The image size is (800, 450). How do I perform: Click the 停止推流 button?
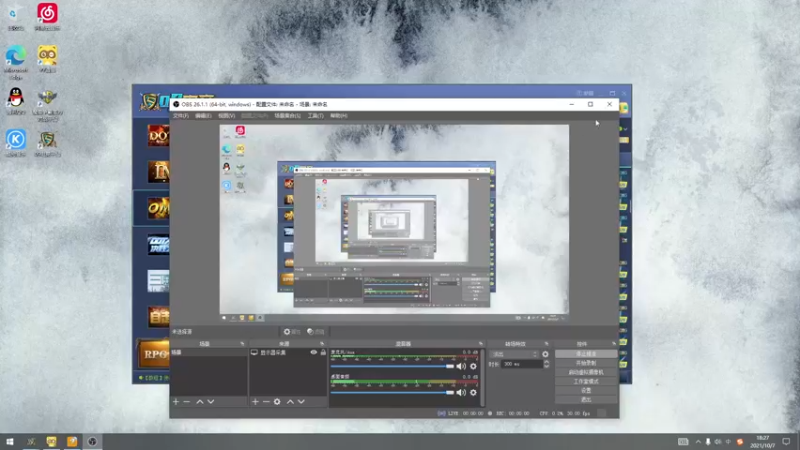point(586,354)
